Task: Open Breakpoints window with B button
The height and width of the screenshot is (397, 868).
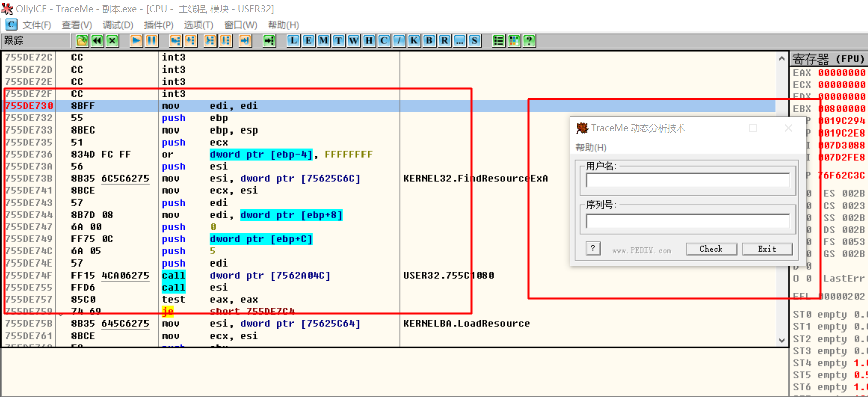Action: point(429,41)
